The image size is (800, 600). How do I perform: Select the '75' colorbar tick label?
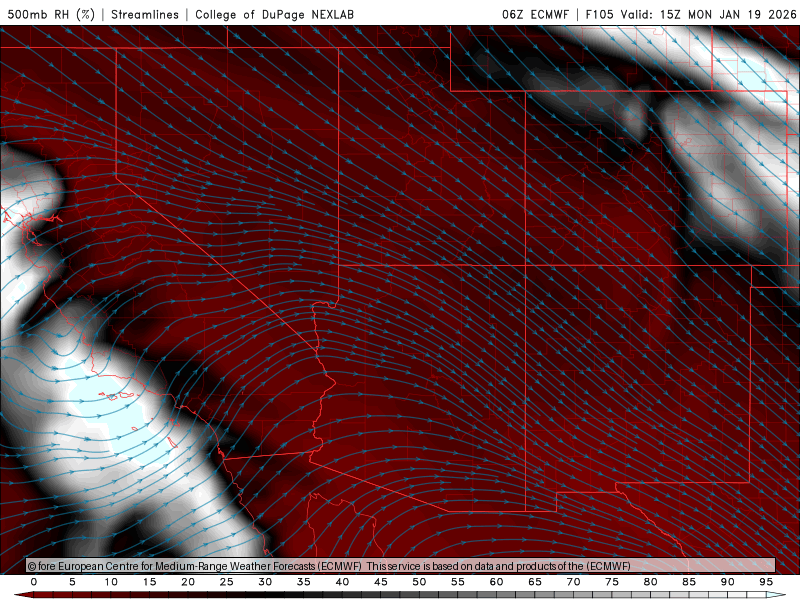(612, 582)
